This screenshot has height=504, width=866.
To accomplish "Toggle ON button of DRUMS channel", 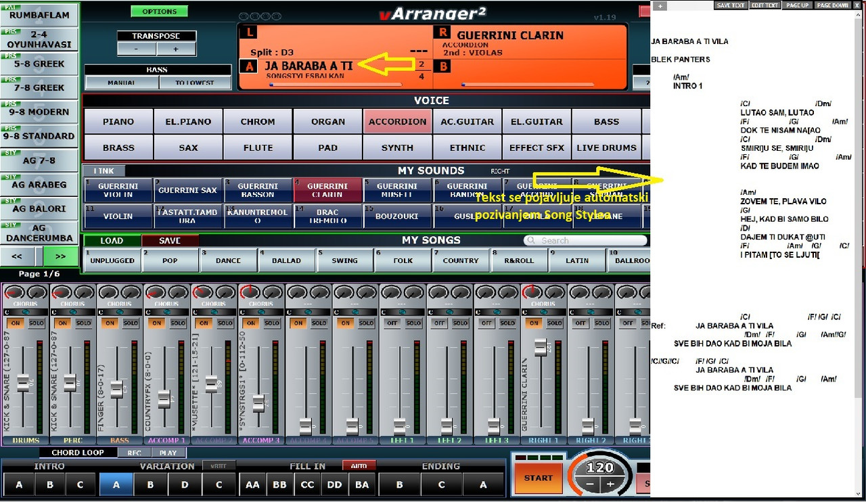I will [x=16, y=323].
